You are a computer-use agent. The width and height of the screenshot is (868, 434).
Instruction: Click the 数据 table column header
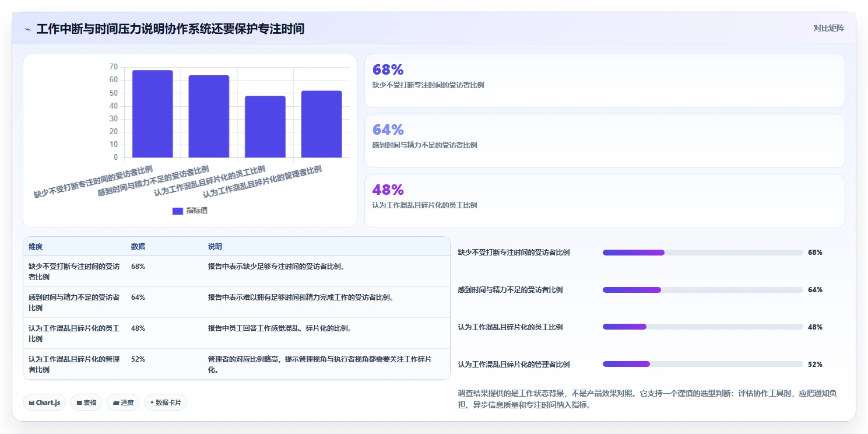pos(138,247)
